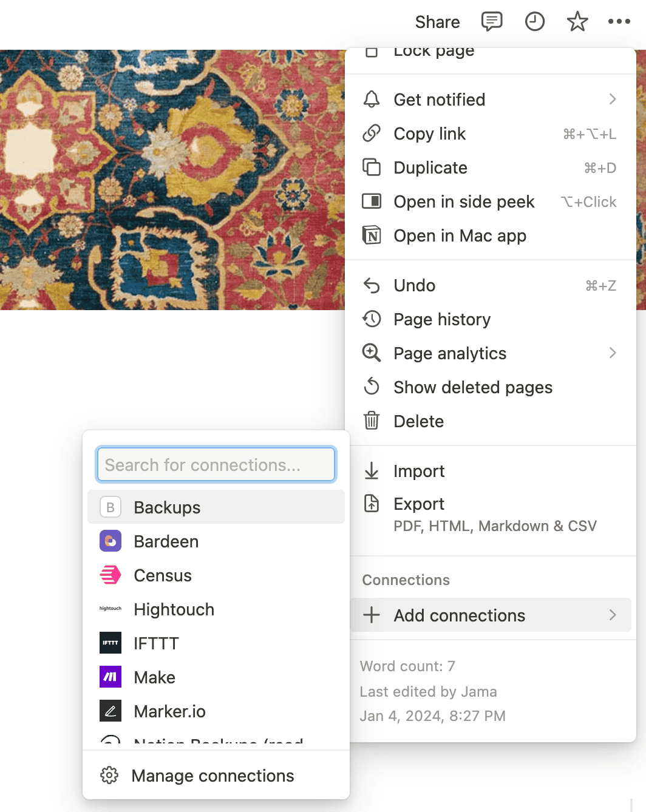
Task: Select the Make connection icon
Action: (x=110, y=677)
